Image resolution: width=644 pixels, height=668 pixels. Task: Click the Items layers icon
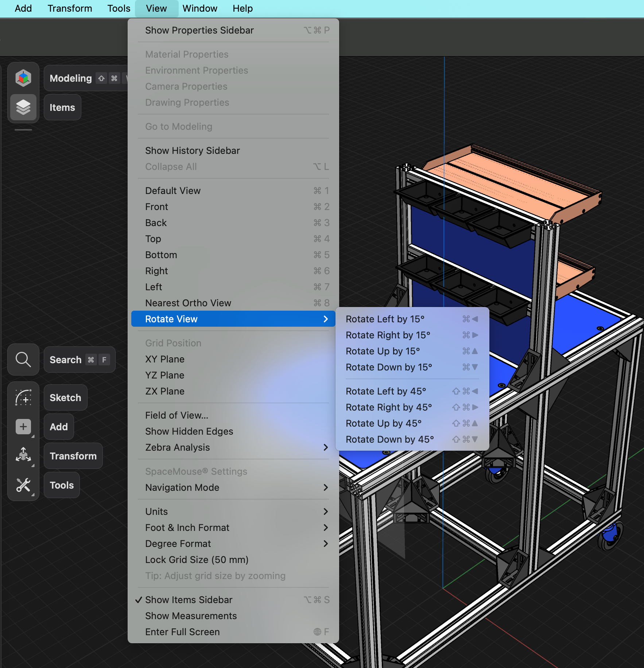[x=23, y=107]
